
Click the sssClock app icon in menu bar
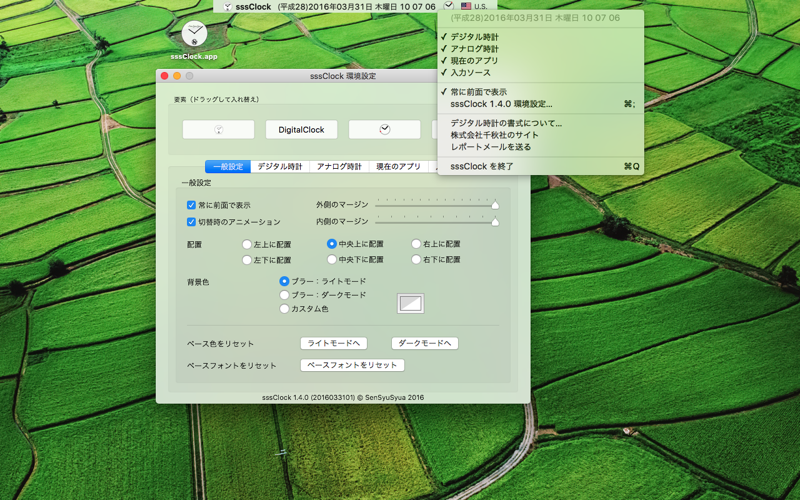228,7
